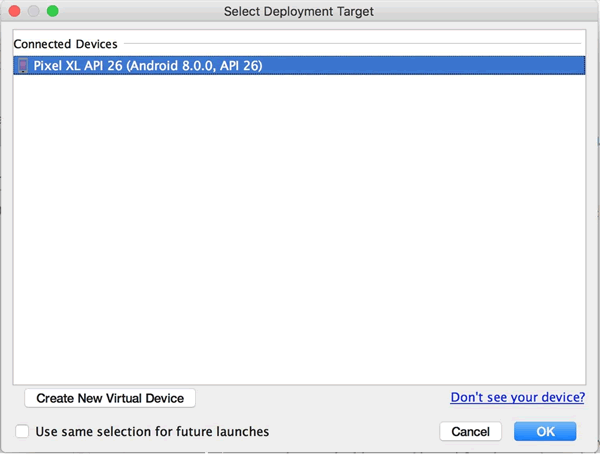The width and height of the screenshot is (600, 454).
Task: Enable Use same selection for future launches
Action: pos(22,431)
